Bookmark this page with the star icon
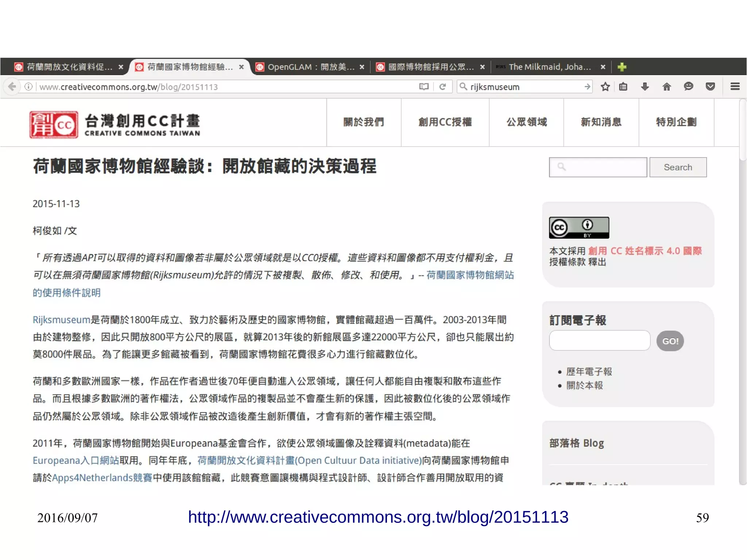The width and height of the screenshot is (747, 560). [605, 87]
